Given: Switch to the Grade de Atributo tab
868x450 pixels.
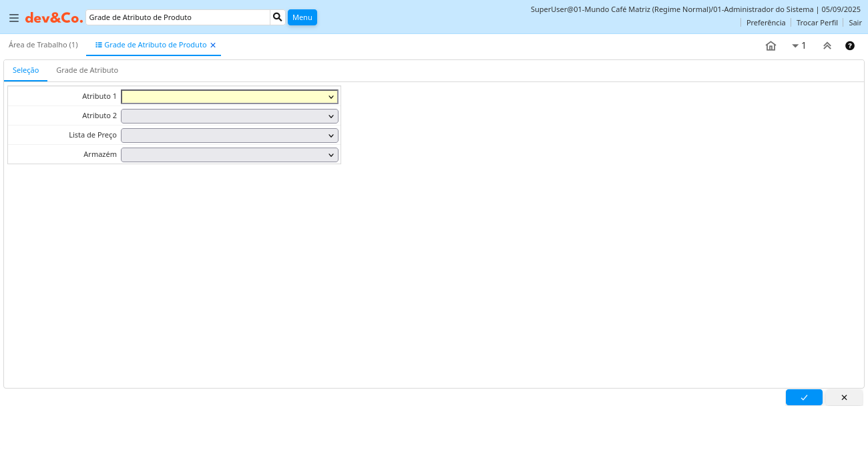Looking at the screenshot, I should pyautogui.click(x=87, y=70).
